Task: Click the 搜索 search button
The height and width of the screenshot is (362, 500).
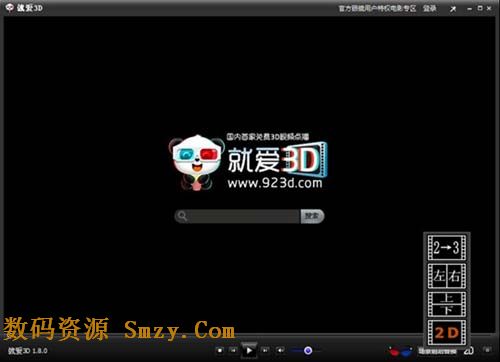Action: pyautogui.click(x=312, y=216)
